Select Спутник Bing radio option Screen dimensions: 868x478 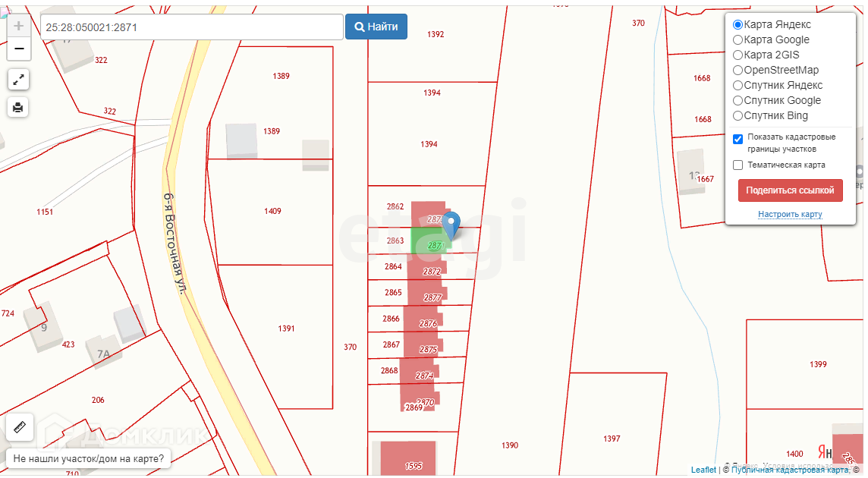point(737,116)
